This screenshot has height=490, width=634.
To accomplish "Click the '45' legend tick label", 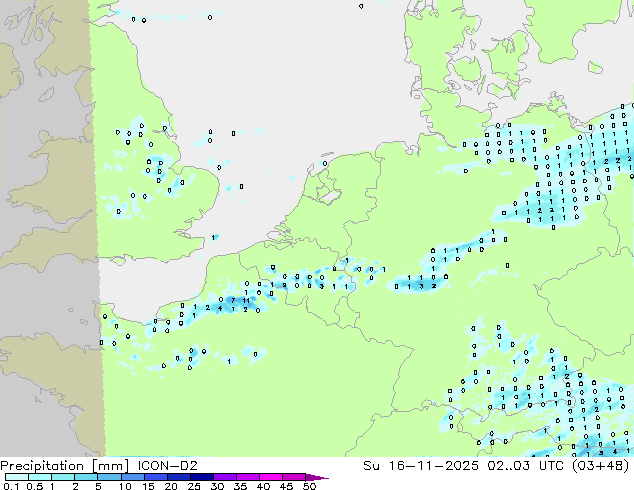I will (287, 486).
